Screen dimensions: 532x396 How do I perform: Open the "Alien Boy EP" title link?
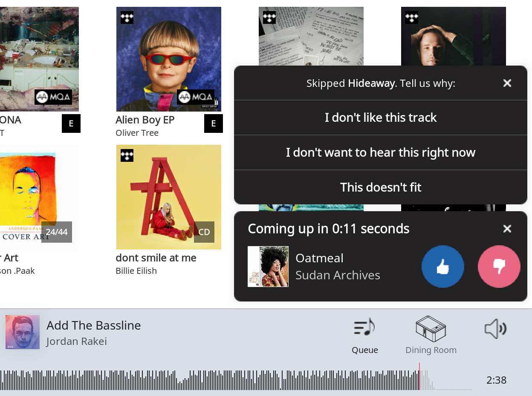click(145, 120)
